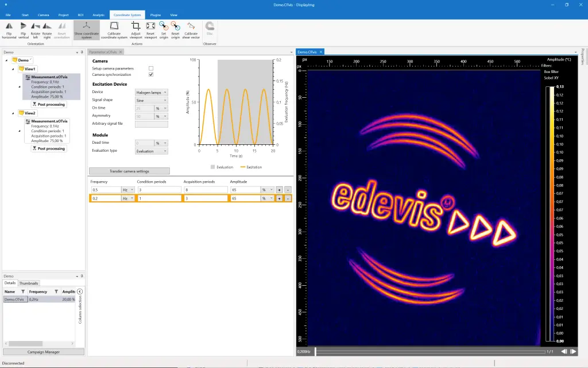This screenshot has height=368, width=588.
Task: Open image panel options arrow beside Demo.OTvis tab
Action: [575, 52]
